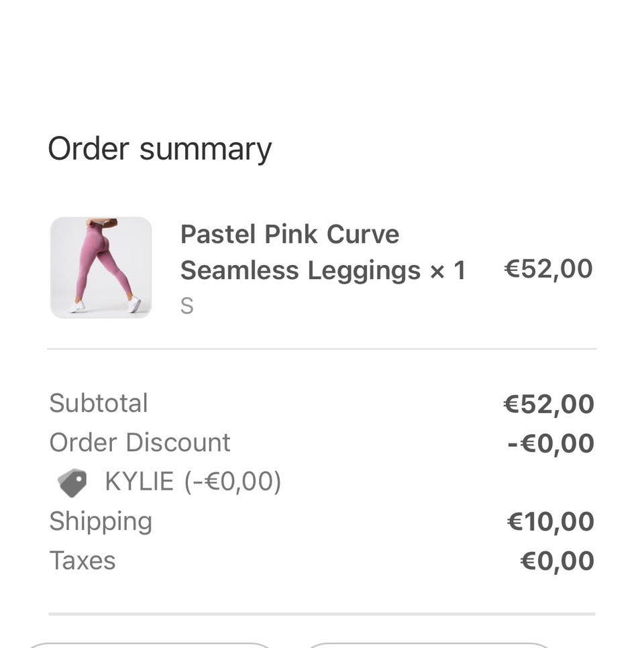This screenshot has width=644, height=648.
Task: Open the pink leggings product thumbnail
Action: click(x=101, y=267)
